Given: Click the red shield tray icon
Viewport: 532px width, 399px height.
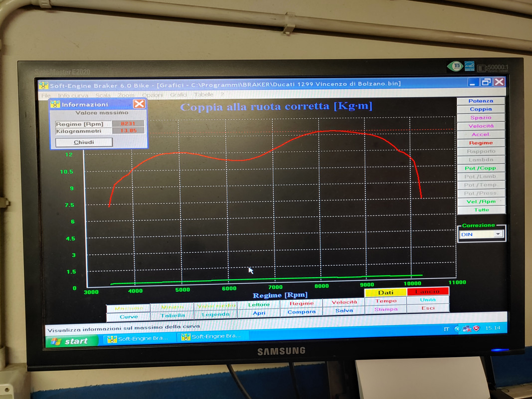Looking at the screenshot, I should click(476, 328).
